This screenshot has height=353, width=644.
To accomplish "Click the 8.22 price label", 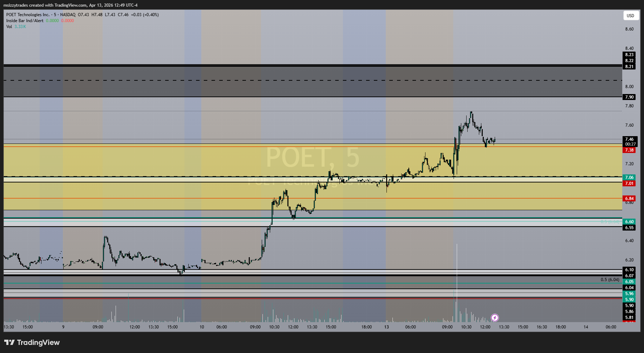I will [x=629, y=61].
